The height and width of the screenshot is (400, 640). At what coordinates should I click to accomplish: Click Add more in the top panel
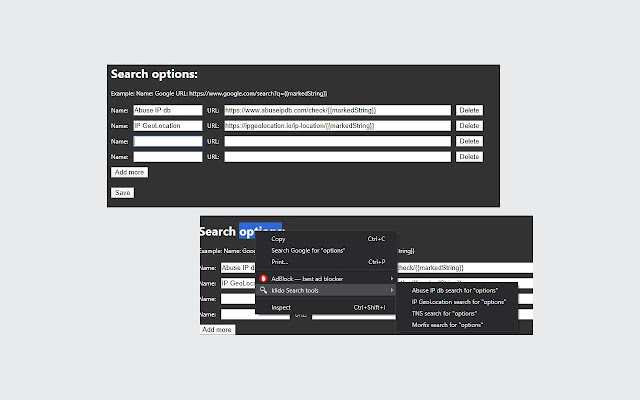129,172
